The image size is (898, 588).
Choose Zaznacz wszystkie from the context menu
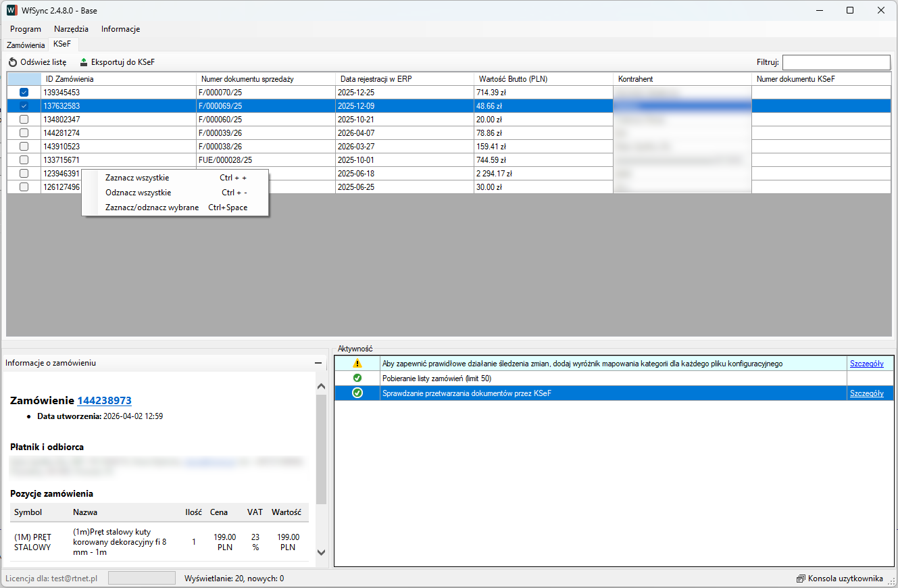(137, 178)
